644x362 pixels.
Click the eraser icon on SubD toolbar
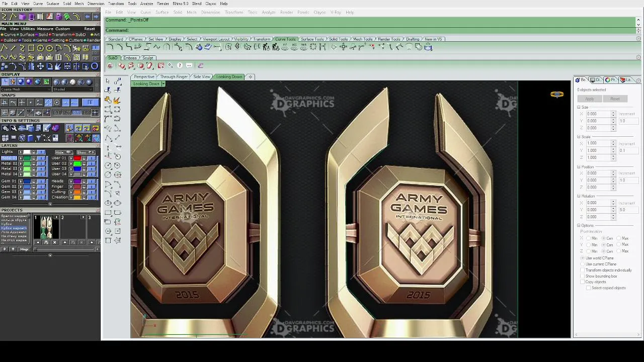click(x=201, y=65)
